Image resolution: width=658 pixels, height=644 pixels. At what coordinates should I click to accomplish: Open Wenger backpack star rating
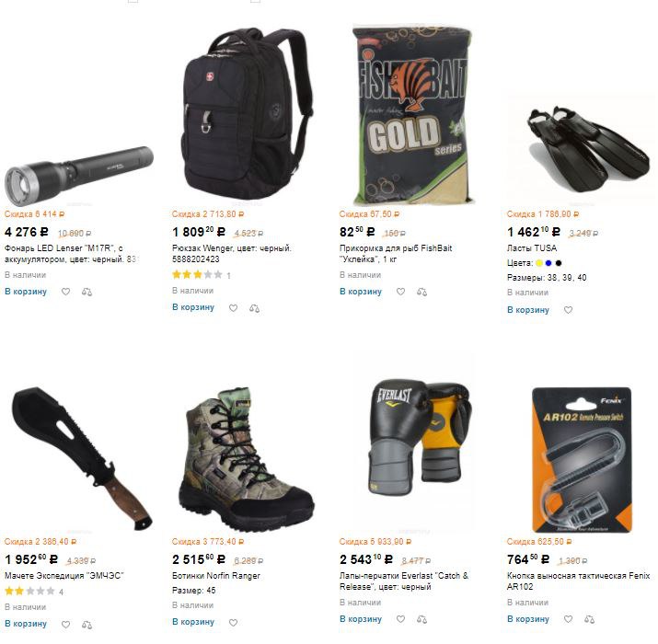pos(197,275)
